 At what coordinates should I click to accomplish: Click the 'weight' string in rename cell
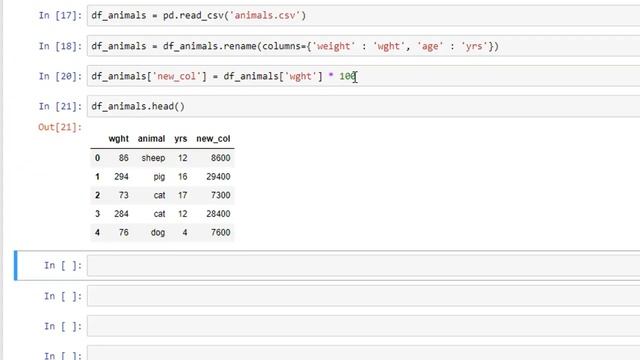333,46
